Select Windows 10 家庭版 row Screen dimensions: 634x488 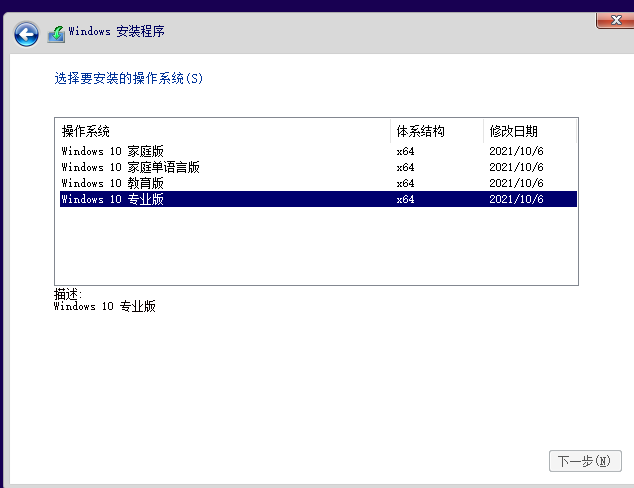click(x=318, y=151)
